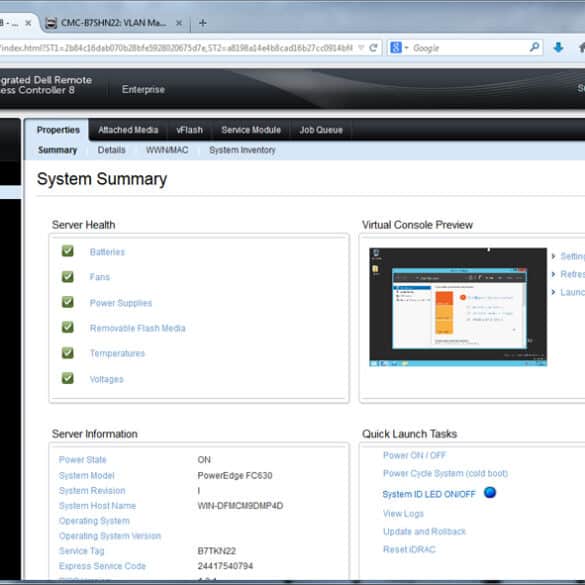Switch to CMC-B7SHN22 VLAN browser tab
585x585 pixels.
point(113,23)
